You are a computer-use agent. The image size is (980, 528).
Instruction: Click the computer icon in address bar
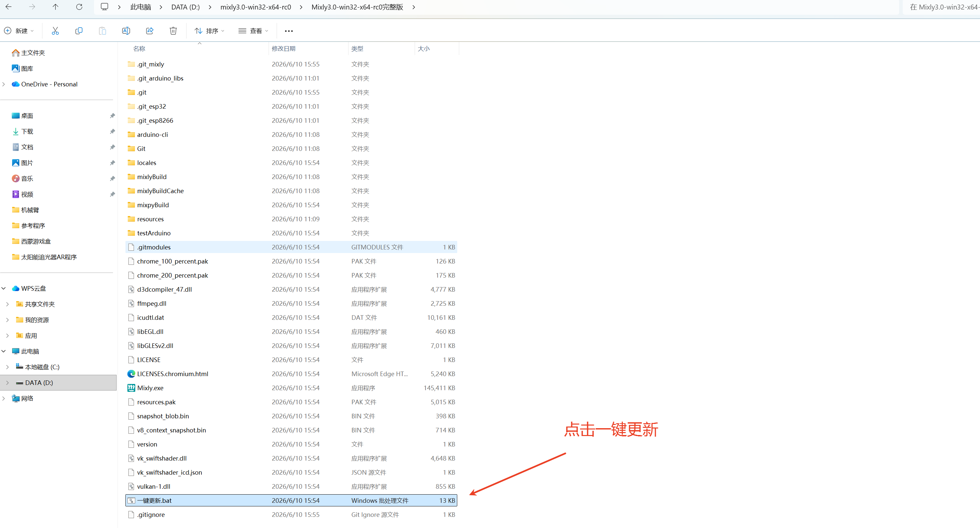[104, 7]
